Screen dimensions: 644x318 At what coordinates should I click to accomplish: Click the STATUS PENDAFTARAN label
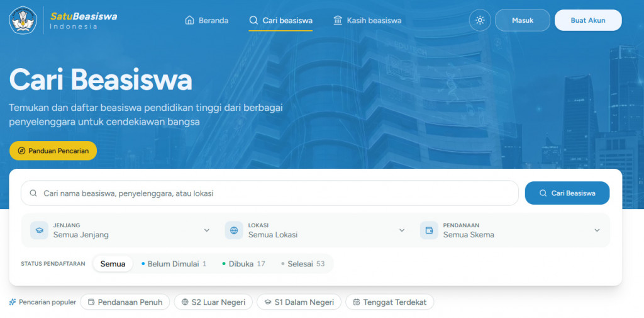coord(53,264)
